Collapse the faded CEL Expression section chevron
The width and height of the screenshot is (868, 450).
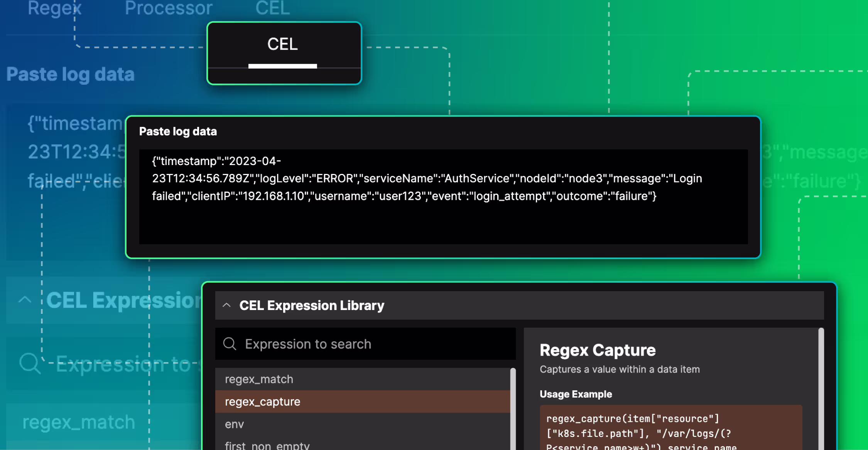pyautogui.click(x=25, y=300)
